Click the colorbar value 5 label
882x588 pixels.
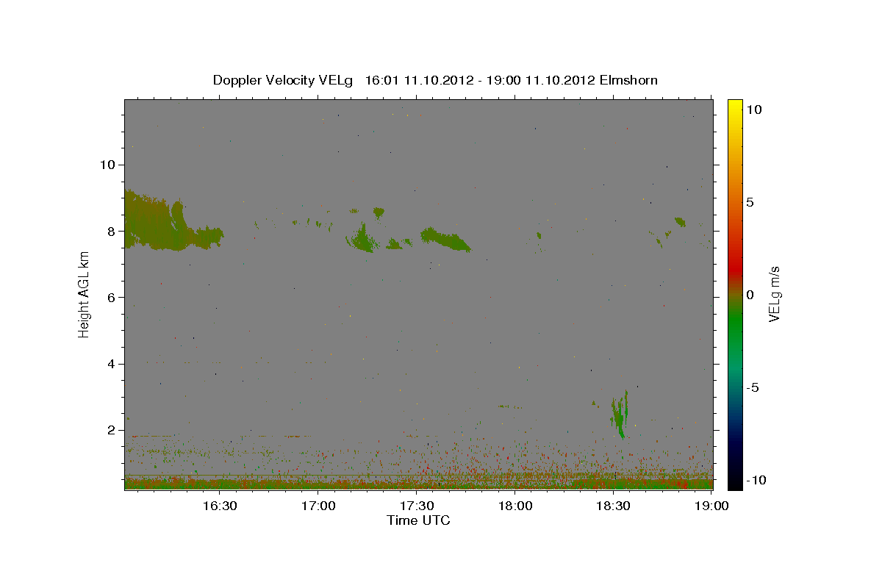point(750,202)
